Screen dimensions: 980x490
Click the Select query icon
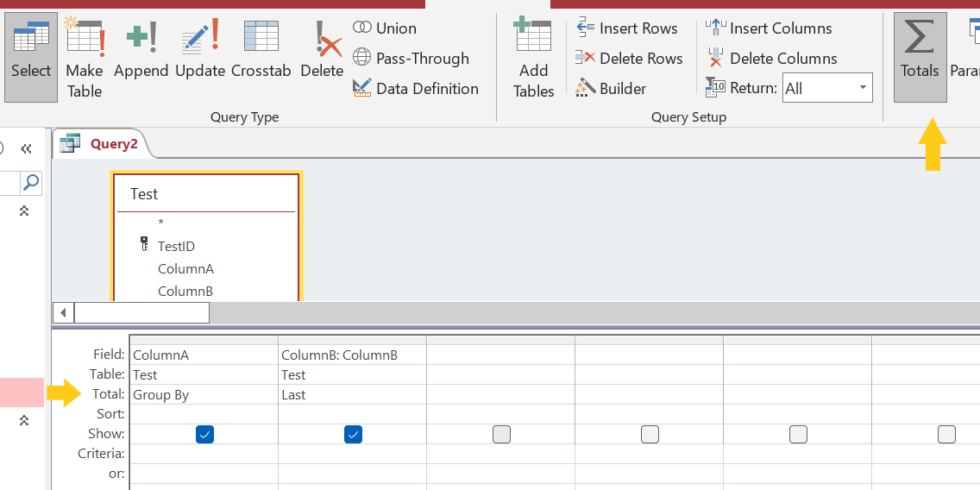point(31,57)
